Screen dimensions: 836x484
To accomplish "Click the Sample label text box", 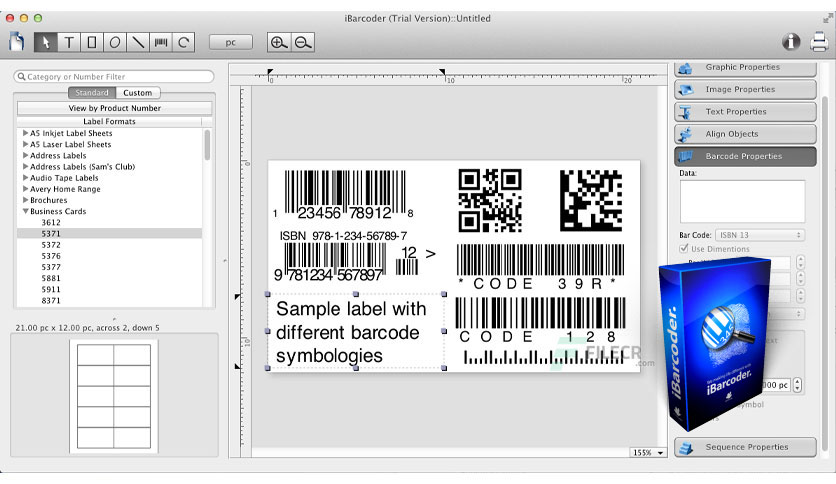I will pos(356,332).
